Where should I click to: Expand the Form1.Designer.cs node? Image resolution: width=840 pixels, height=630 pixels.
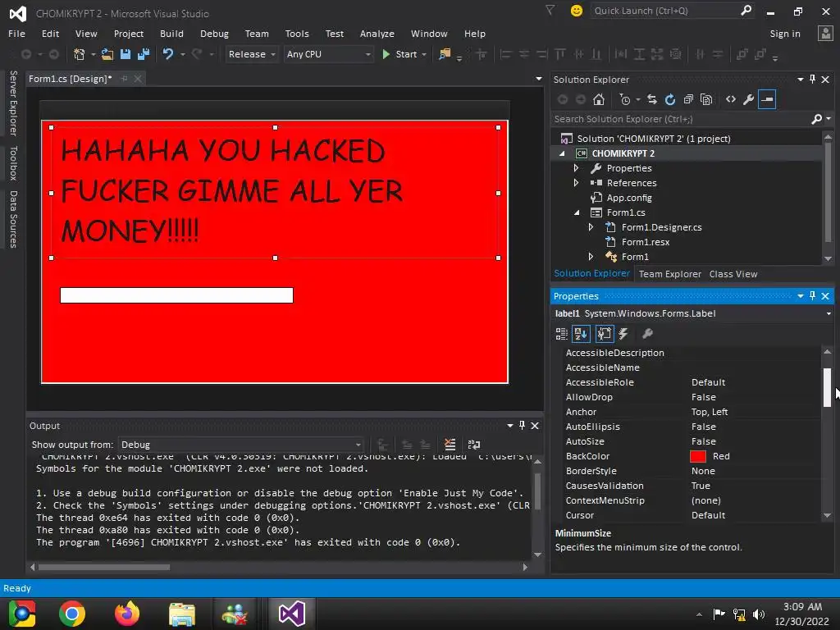(x=591, y=227)
